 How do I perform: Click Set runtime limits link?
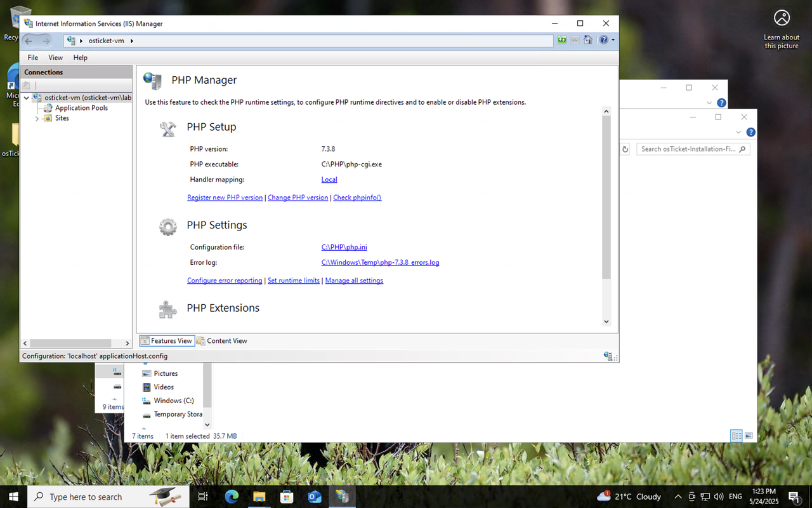[294, 281]
